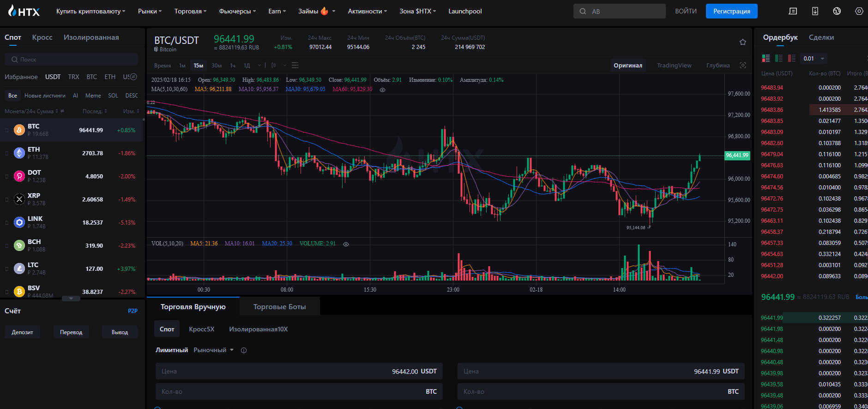Click the Регистрация button

tap(731, 11)
